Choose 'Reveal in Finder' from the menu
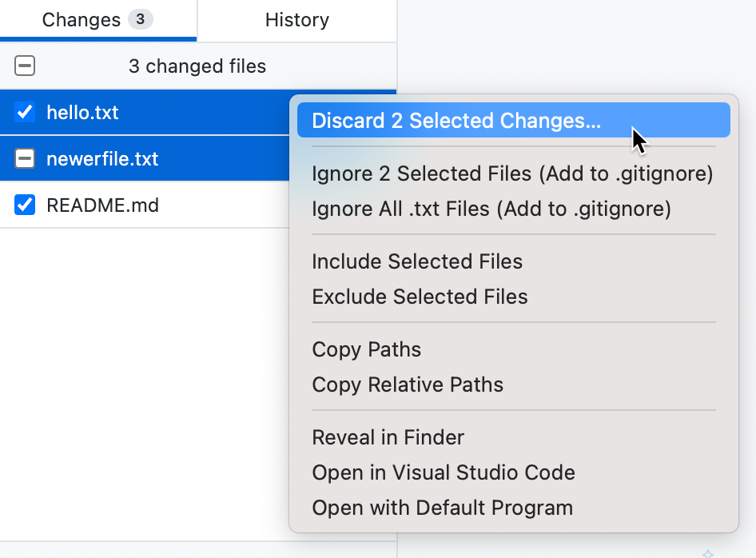 (x=388, y=437)
